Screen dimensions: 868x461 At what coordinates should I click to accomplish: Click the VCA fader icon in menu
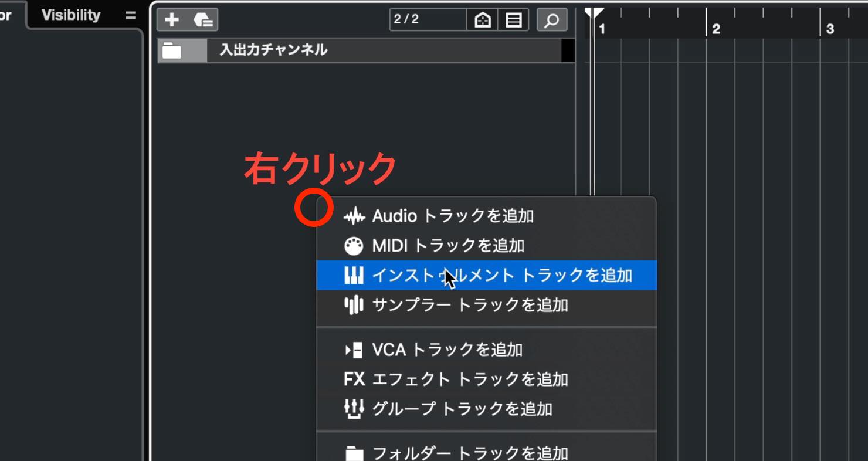(354, 350)
